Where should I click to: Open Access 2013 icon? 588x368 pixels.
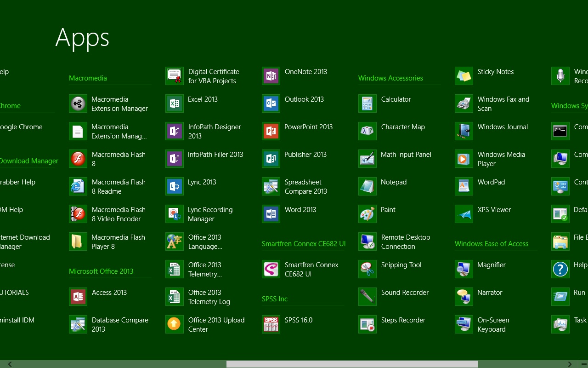pos(78,297)
